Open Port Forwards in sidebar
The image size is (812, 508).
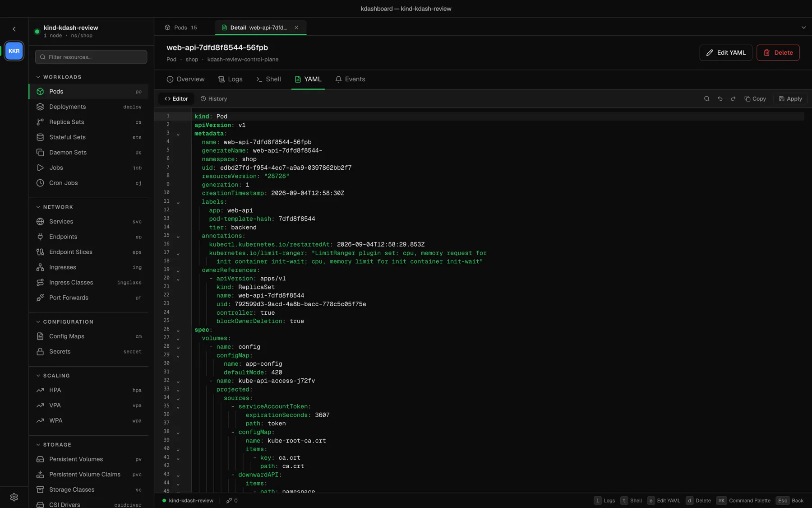point(88,298)
